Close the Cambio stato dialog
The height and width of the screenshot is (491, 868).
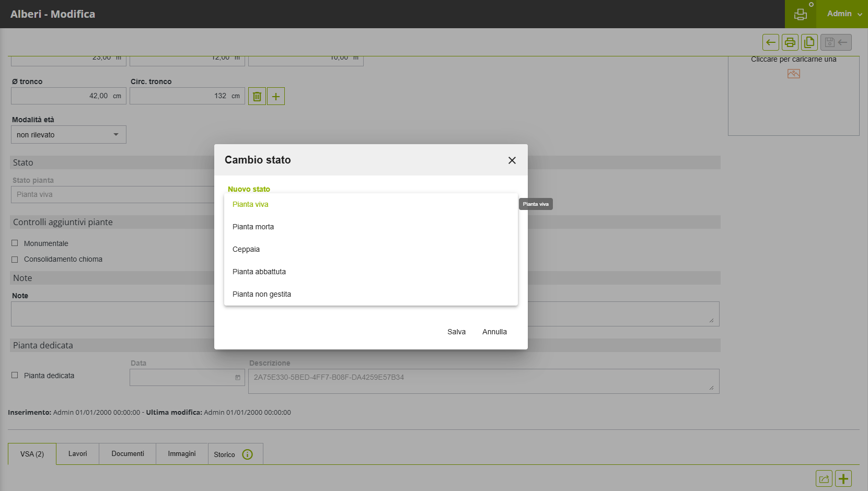[x=512, y=160]
